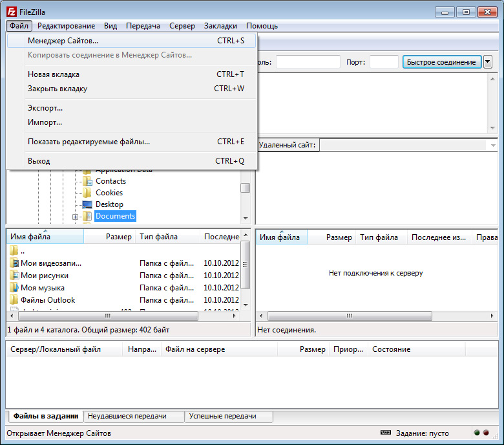This screenshot has height=445, width=504.
Task: Select the Desktop folder icon in tree
Action: (87, 204)
